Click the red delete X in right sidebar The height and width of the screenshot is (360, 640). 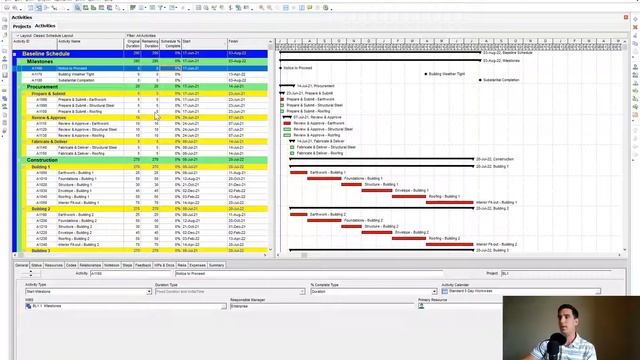click(636, 27)
